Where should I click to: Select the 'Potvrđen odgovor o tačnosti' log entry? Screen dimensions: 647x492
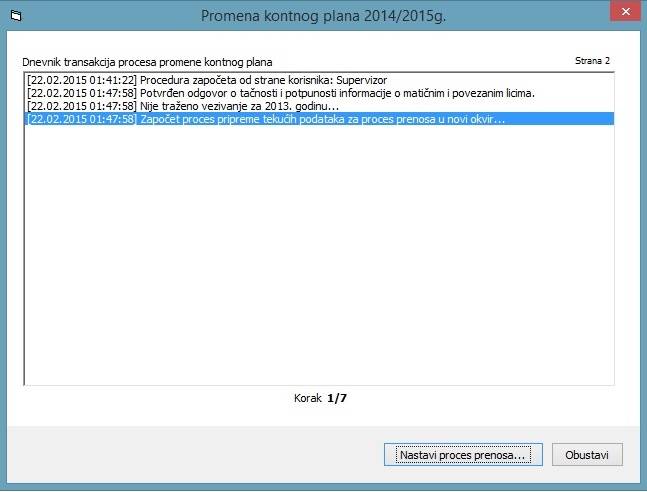(337, 92)
